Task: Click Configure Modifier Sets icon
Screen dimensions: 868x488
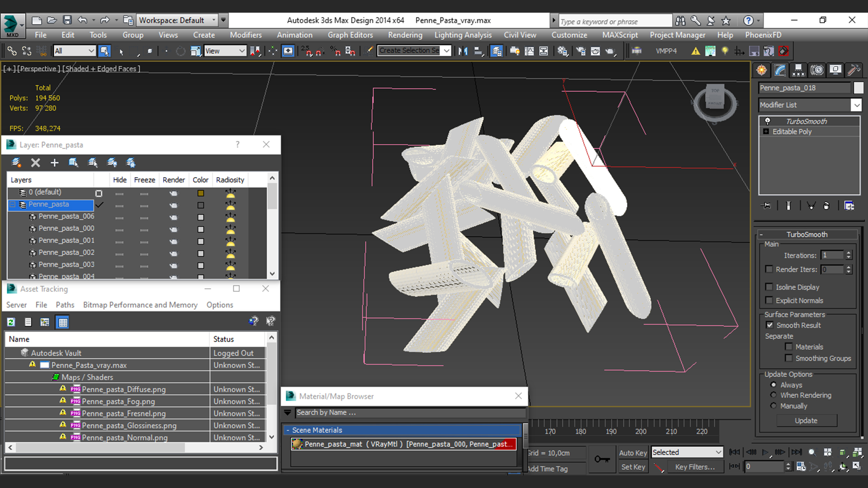Action: pos(849,206)
